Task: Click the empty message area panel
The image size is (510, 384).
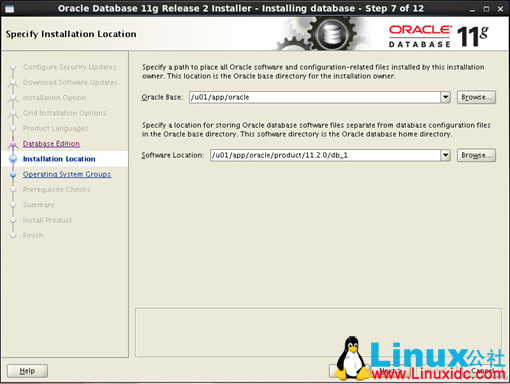Action: coord(318,333)
